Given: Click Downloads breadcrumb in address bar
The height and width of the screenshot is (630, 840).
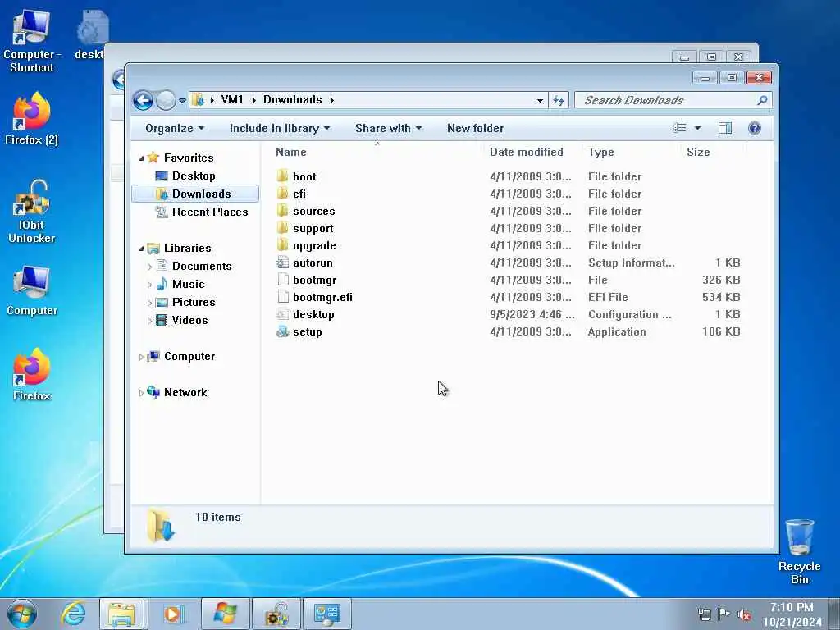Looking at the screenshot, I should (293, 99).
